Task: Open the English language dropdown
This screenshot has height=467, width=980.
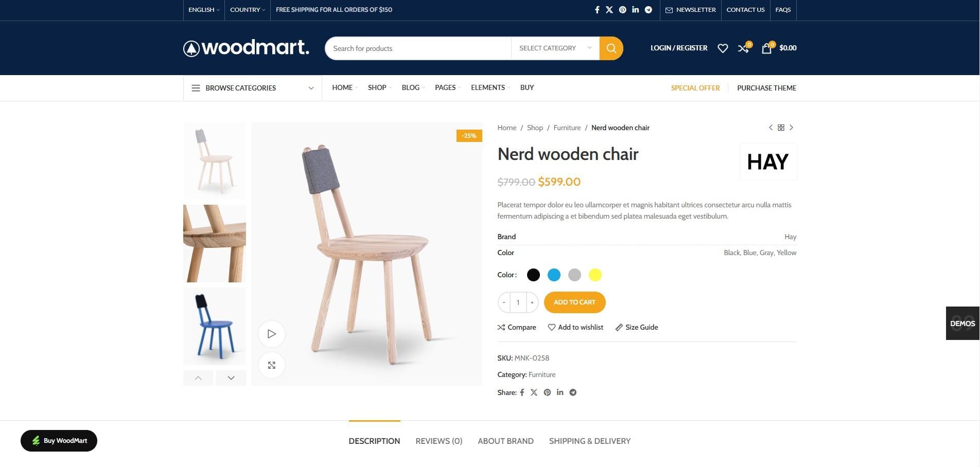Action: (x=204, y=10)
